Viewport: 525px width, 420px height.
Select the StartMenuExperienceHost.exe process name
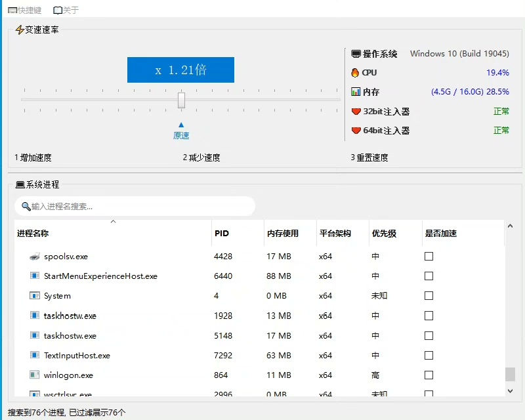tap(100, 276)
